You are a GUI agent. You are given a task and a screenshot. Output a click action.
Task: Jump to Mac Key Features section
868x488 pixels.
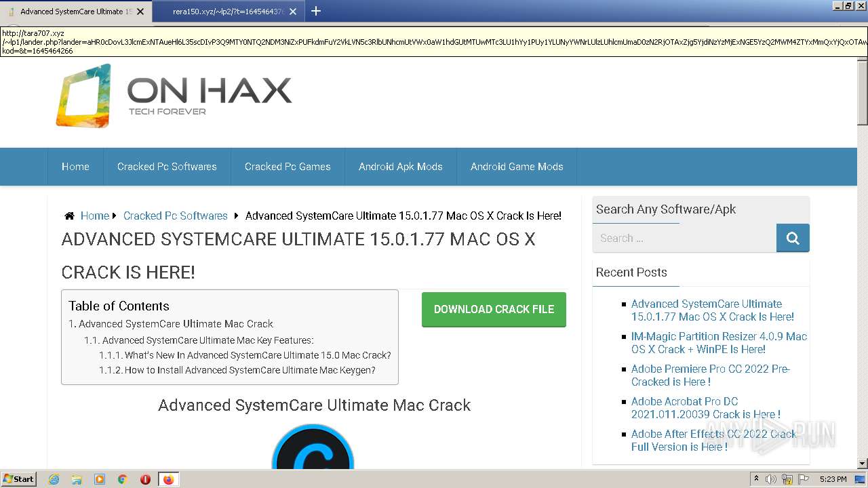click(208, 340)
